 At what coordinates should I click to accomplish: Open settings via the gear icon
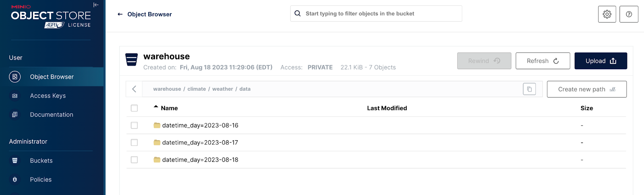coord(607,14)
